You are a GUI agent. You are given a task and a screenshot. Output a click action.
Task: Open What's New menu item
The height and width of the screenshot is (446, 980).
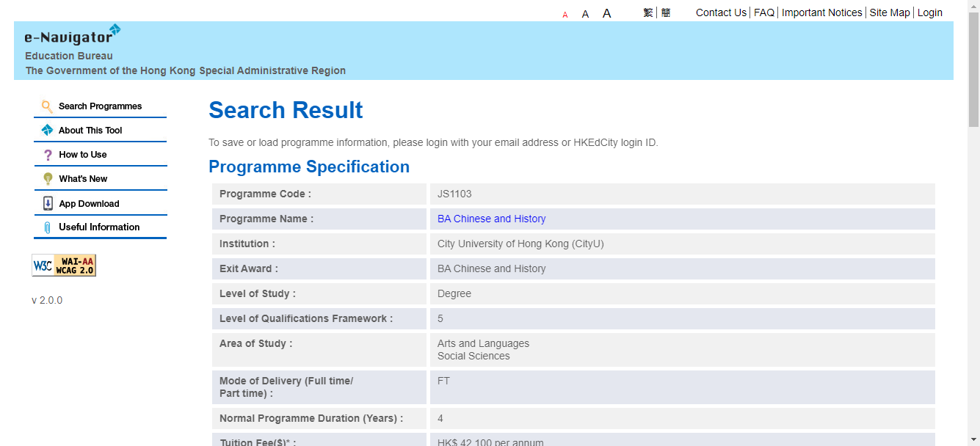tap(83, 179)
